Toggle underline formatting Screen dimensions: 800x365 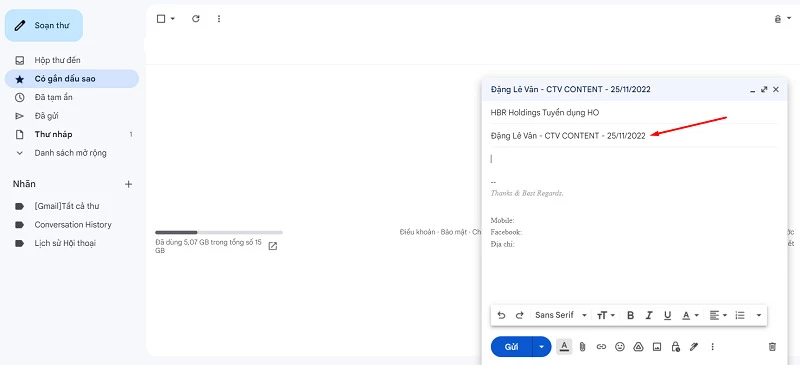point(667,315)
